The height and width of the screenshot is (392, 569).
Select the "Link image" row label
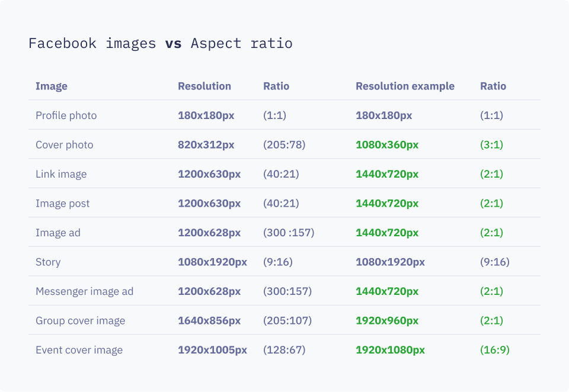click(61, 174)
